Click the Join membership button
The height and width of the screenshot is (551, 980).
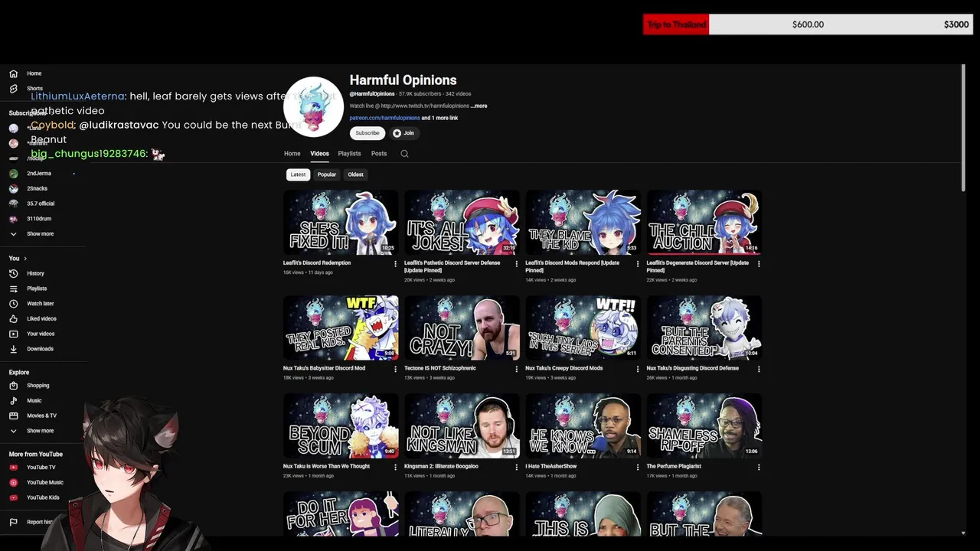point(403,133)
